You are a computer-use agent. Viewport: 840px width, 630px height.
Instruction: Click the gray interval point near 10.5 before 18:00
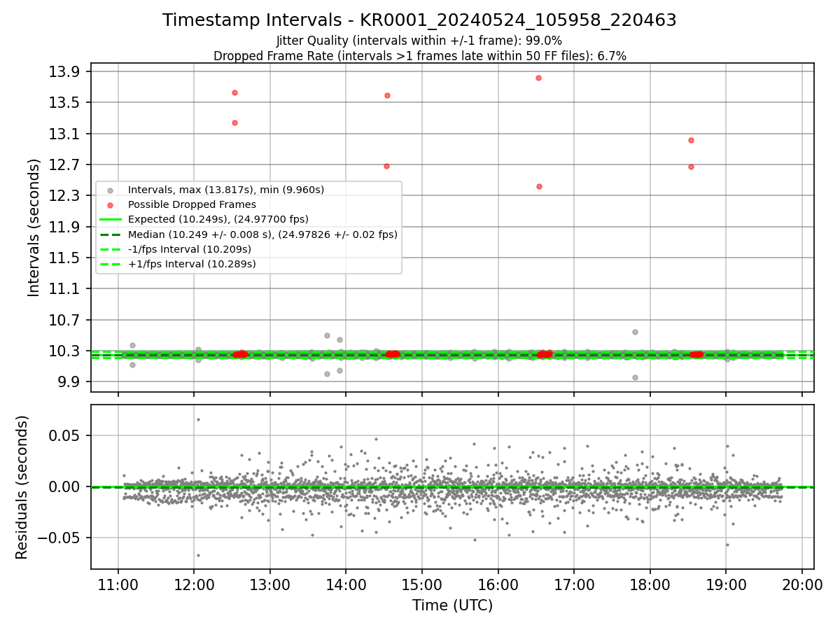[635, 332]
